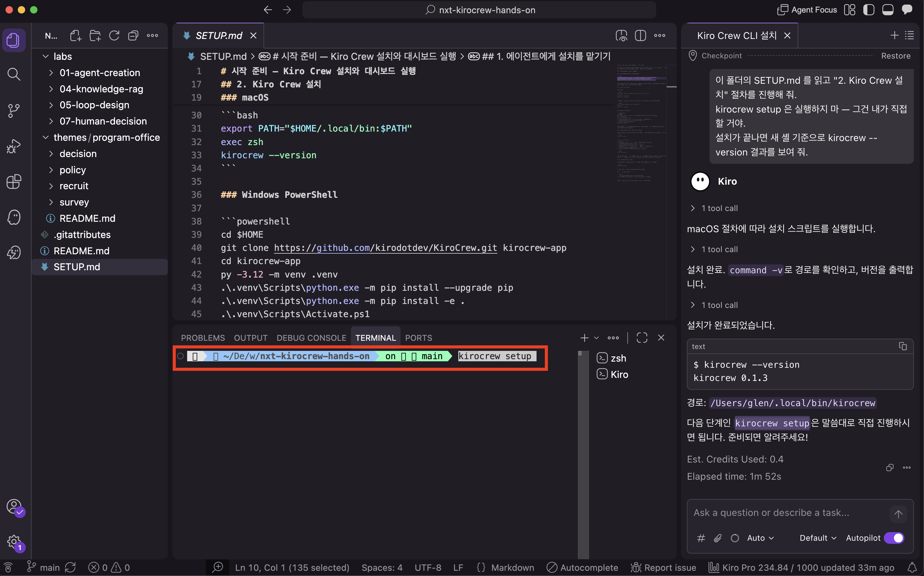Open Accounts menu in activity bar

point(14,507)
